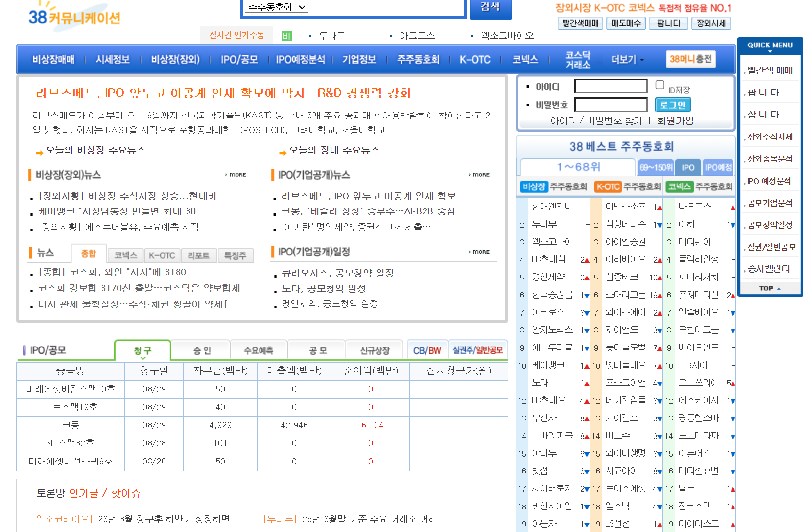The width and height of the screenshot is (803, 532).
Task: Toggle the ID저장 checkbox
Action: point(660,85)
